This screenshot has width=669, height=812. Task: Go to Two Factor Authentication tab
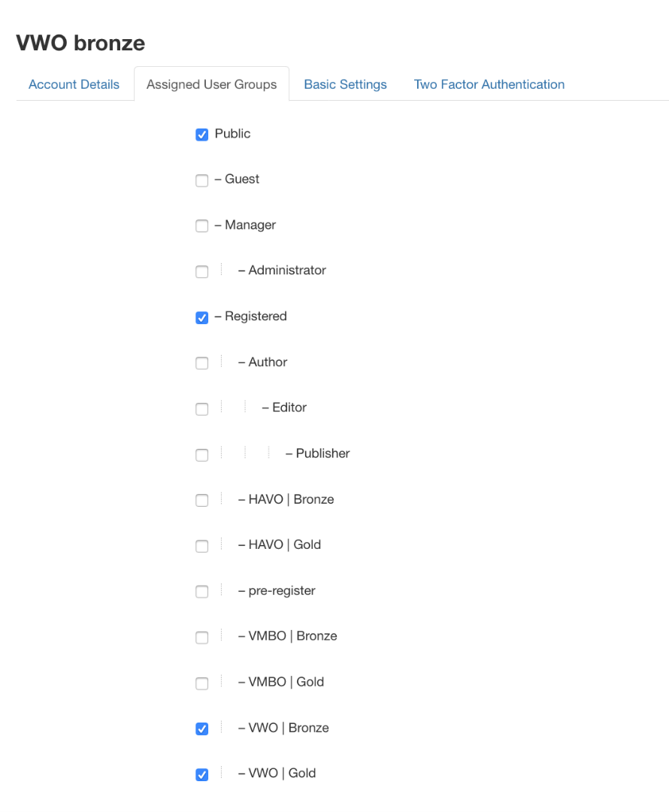click(x=489, y=84)
